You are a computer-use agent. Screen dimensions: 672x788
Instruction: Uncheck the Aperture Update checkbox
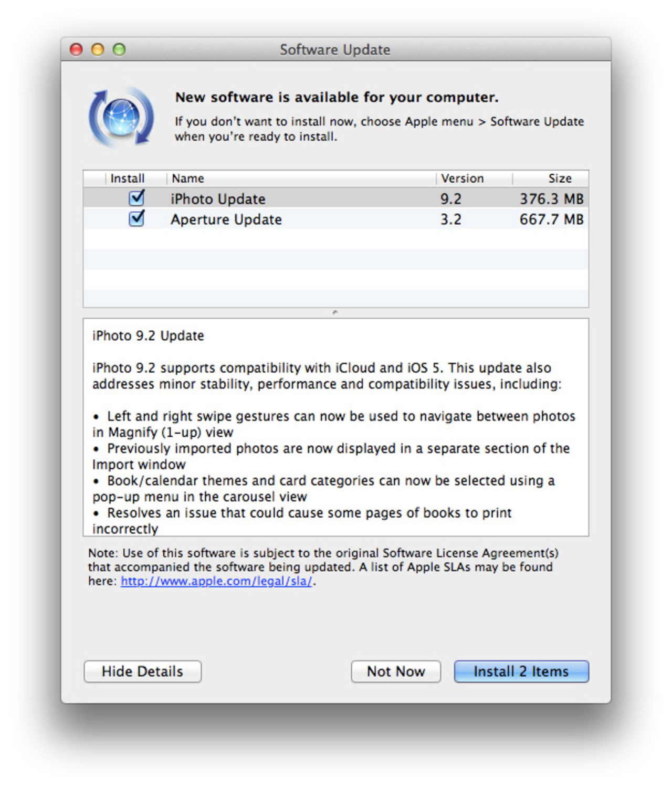click(135, 219)
